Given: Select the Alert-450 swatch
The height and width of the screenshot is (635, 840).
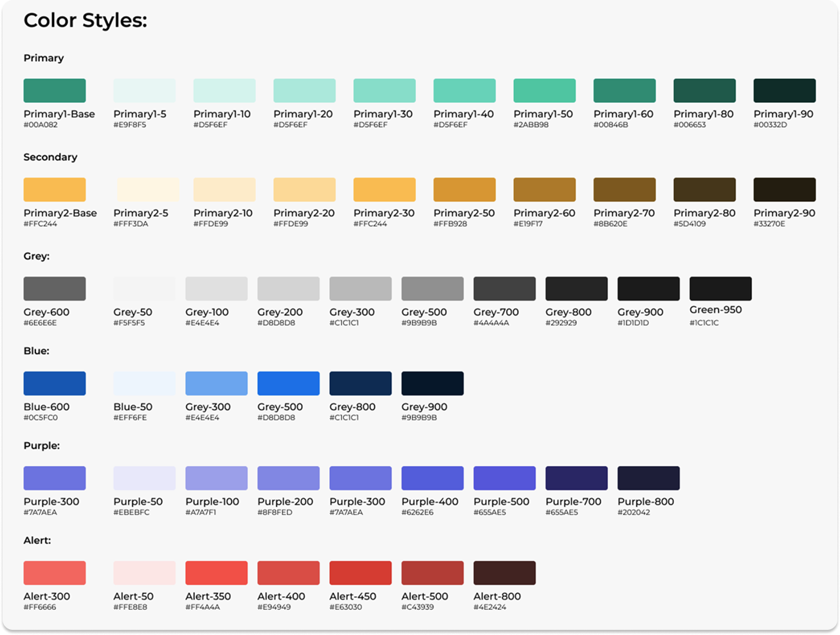Looking at the screenshot, I should (x=361, y=573).
